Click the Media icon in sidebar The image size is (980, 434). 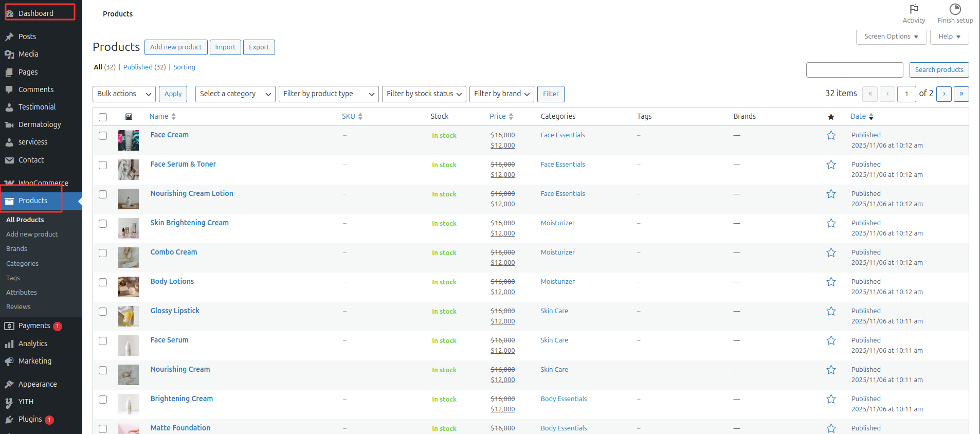tap(9, 55)
